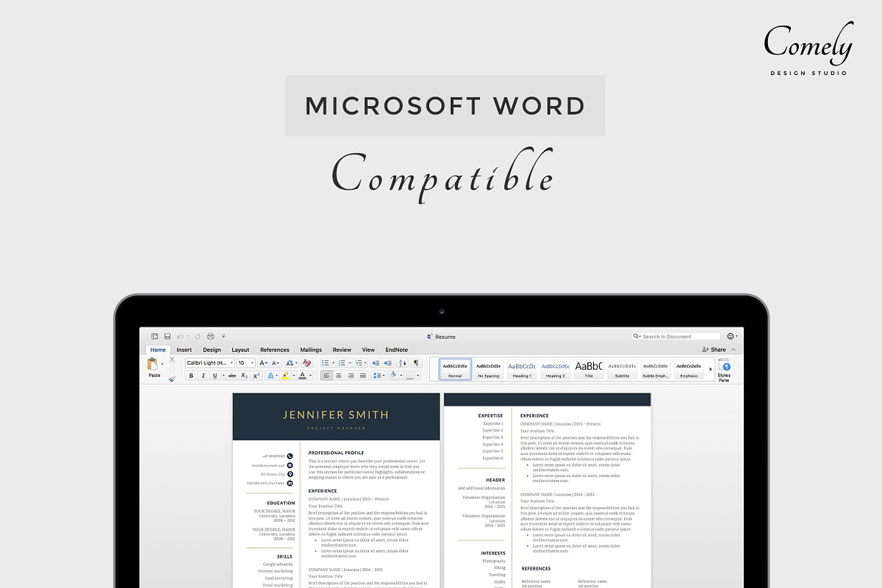Toggle underline formatting on selected text
This screenshot has height=588, width=882.
click(215, 376)
